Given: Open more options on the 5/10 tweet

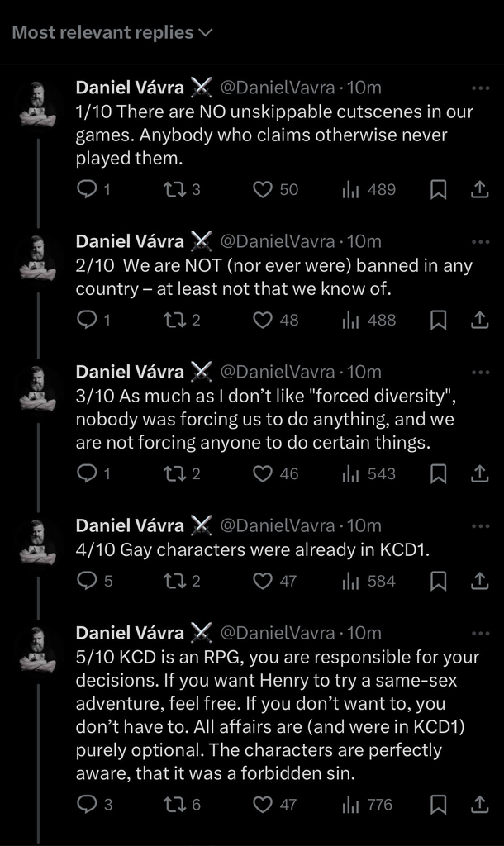Looking at the screenshot, I should (479, 634).
